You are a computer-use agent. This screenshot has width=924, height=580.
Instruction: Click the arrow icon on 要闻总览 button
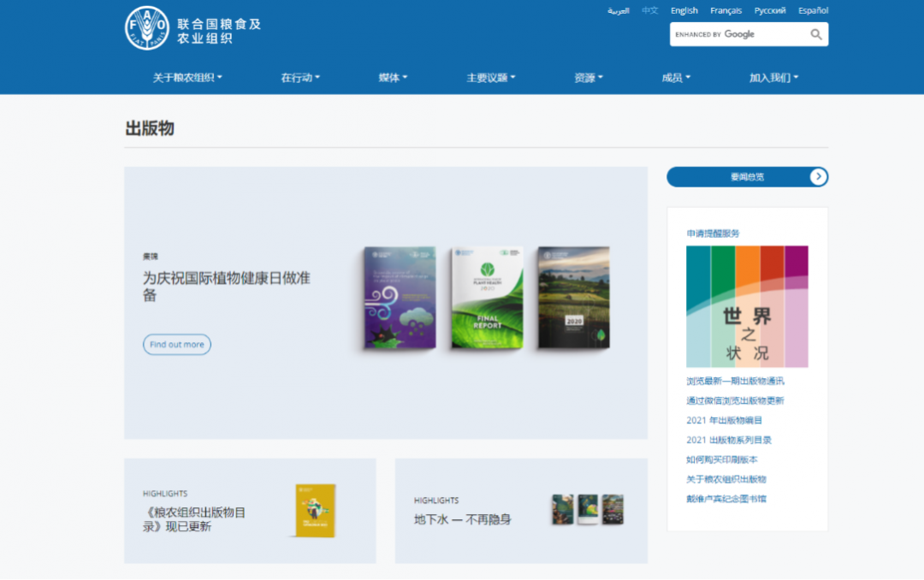point(819,177)
